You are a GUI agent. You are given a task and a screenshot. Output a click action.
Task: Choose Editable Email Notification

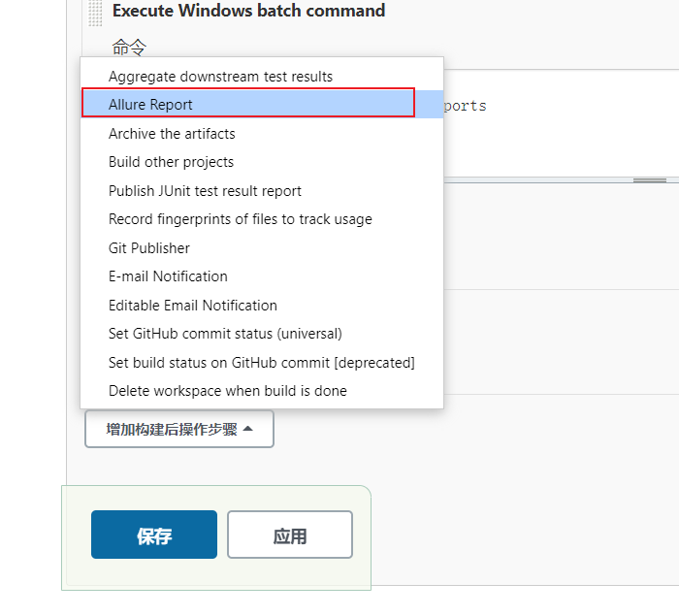tap(193, 306)
